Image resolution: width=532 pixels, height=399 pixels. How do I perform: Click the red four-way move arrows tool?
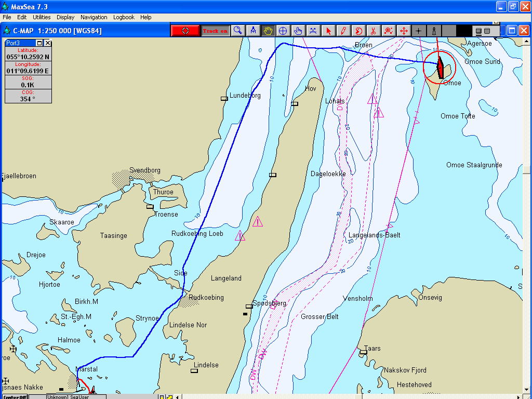point(404,31)
